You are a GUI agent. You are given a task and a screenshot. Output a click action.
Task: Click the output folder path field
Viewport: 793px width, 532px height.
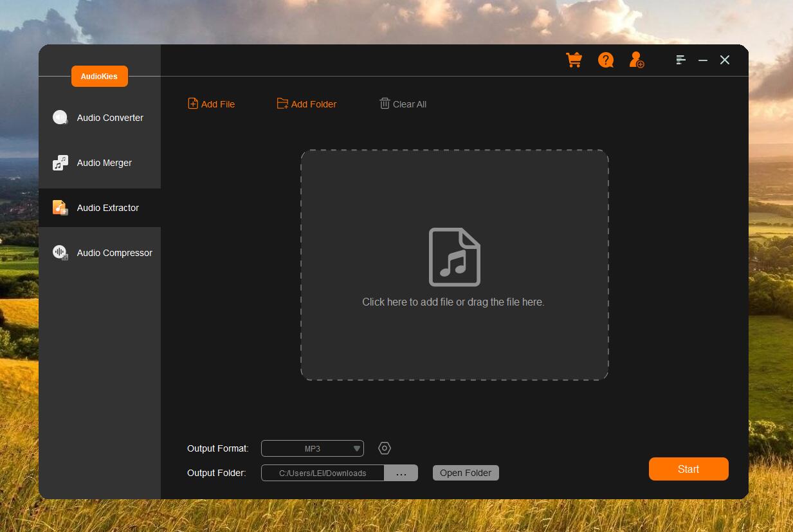(x=322, y=473)
